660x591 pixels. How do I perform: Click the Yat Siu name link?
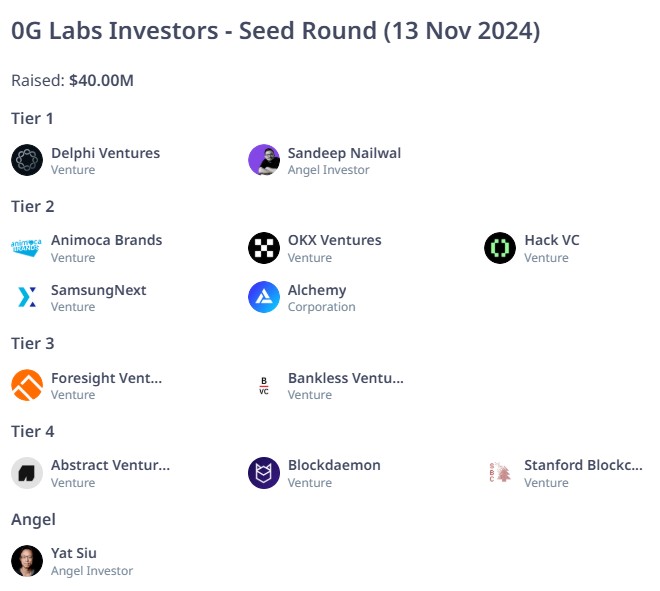pyautogui.click(x=74, y=554)
